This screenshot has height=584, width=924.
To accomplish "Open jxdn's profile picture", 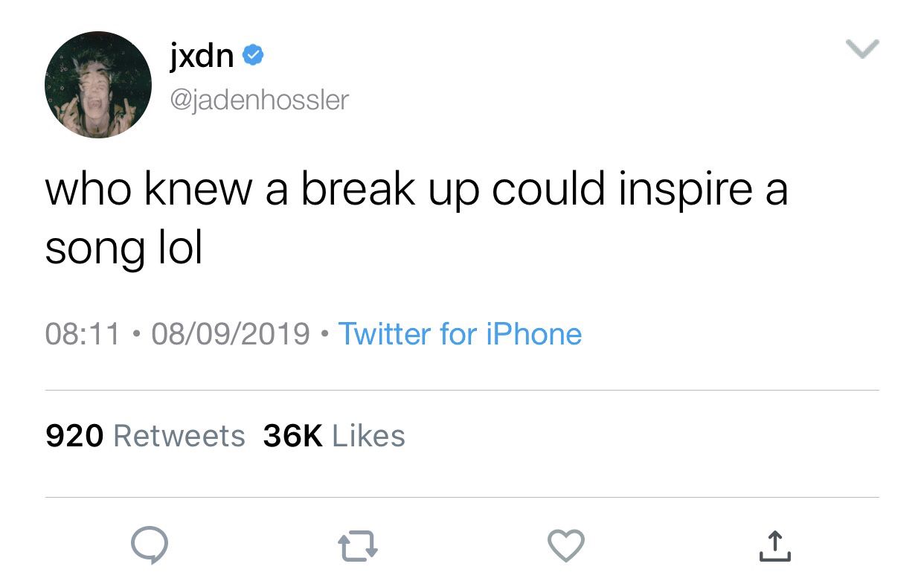I will coord(97,84).
